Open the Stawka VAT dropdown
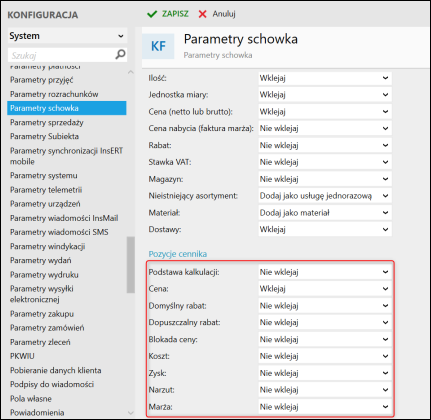 coord(325,162)
